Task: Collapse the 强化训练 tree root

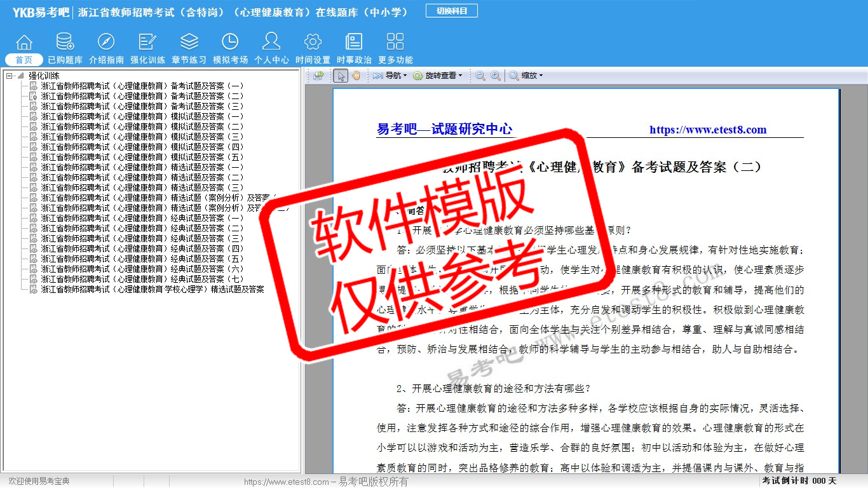Action: 9,76
